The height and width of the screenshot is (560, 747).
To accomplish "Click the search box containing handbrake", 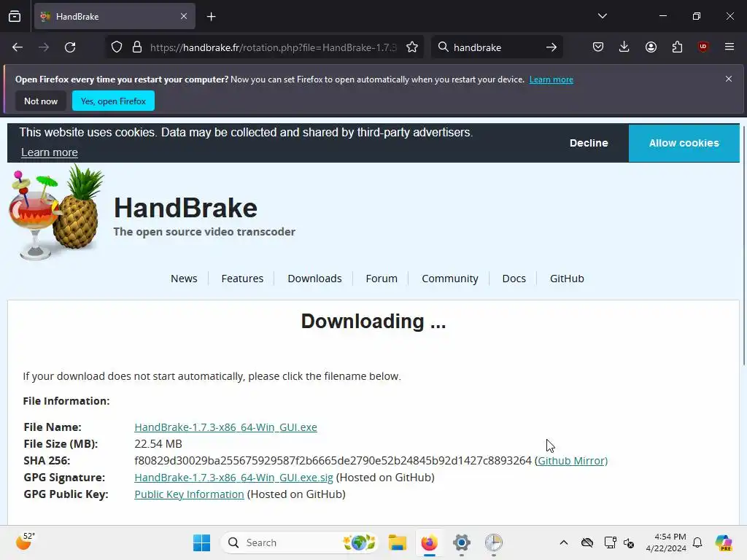I will [x=495, y=47].
